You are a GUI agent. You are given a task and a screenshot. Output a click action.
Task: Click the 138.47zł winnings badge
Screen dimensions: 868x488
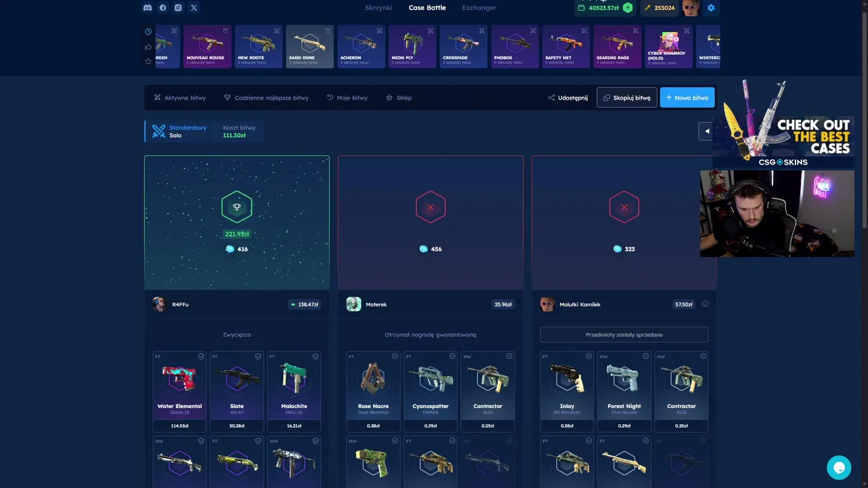coord(304,304)
